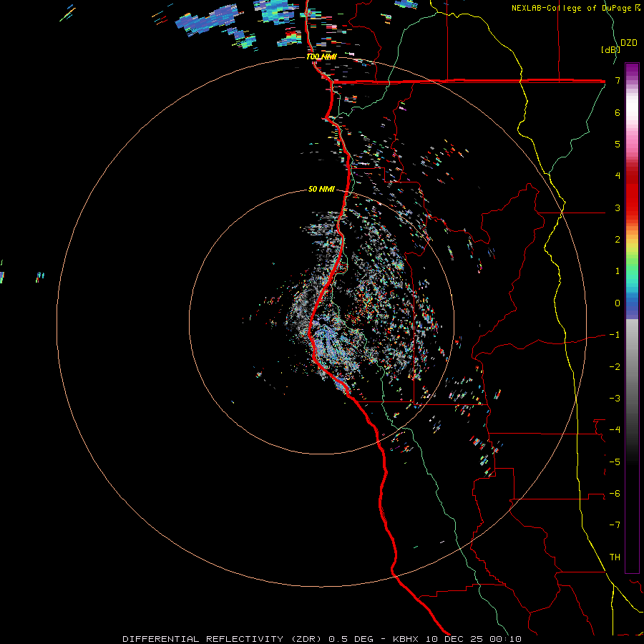
Task: Click the DZD colorbar title
Action: [x=629, y=43]
